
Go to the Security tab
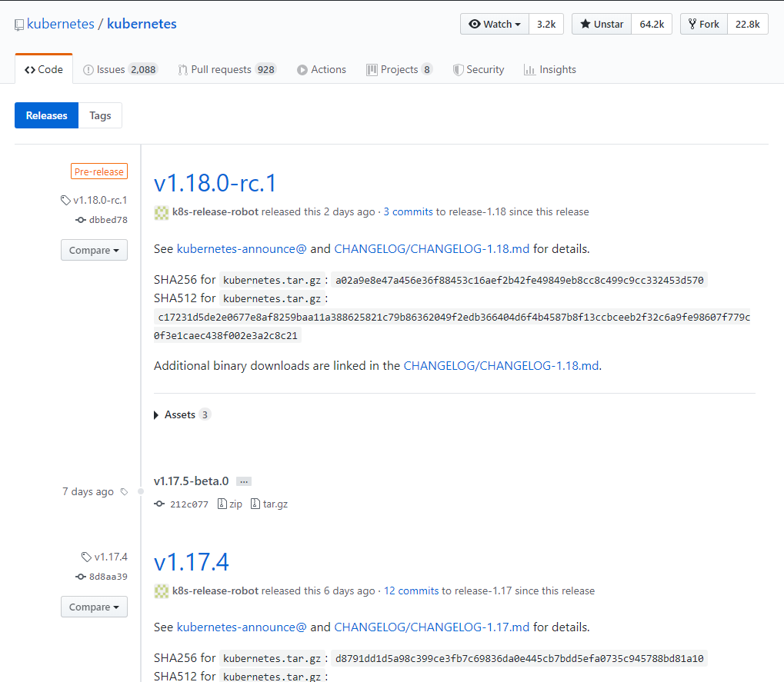(479, 69)
